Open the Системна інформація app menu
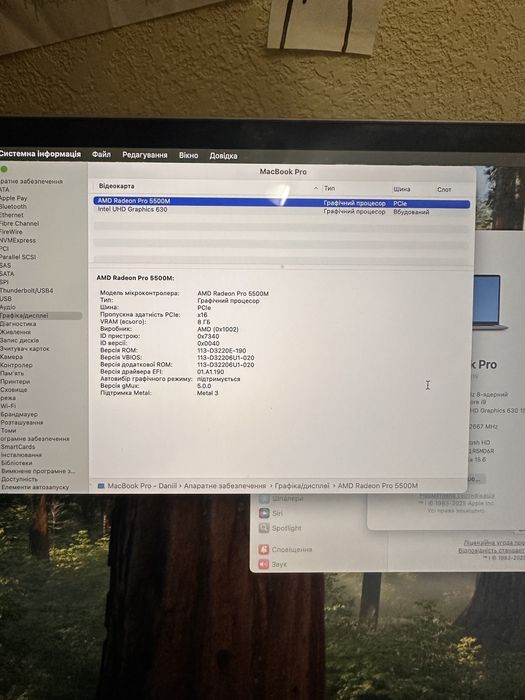Viewport: 525px width, 700px height. click(x=40, y=154)
